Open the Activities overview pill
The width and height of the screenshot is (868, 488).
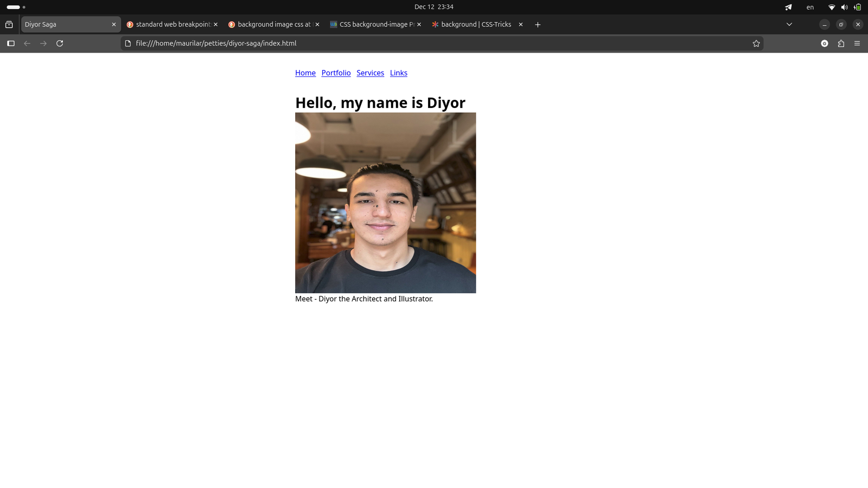coord(16,7)
